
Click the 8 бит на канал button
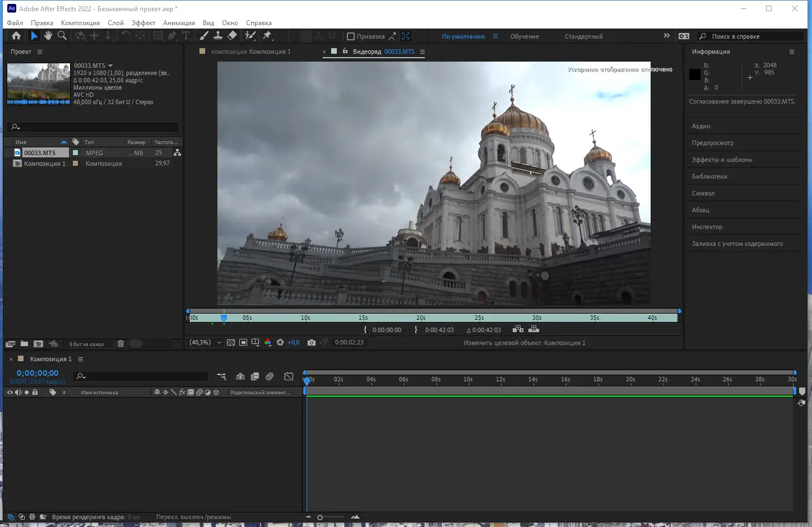(86, 344)
